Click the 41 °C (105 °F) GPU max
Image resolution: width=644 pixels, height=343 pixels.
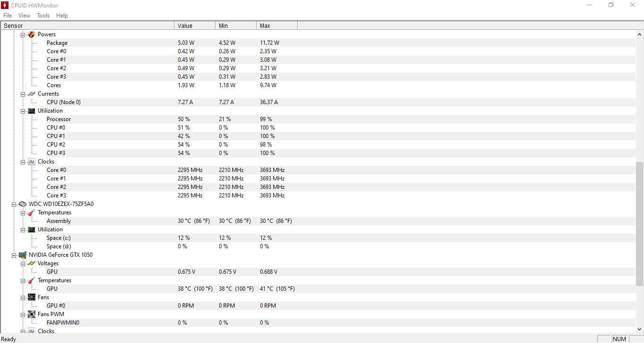(x=277, y=289)
